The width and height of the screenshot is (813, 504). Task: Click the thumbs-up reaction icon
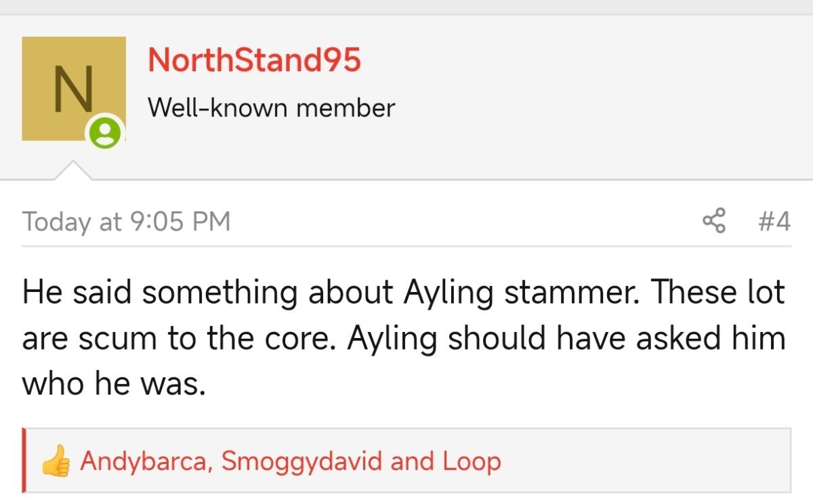click(x=56, y=461)
